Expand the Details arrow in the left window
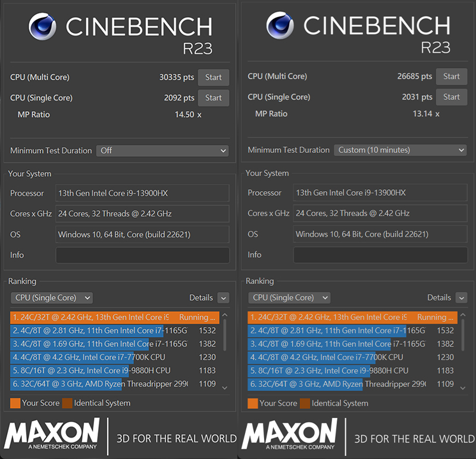Viewport: 476px width, 459px height. pyautogui.click(x=224, y=298)
